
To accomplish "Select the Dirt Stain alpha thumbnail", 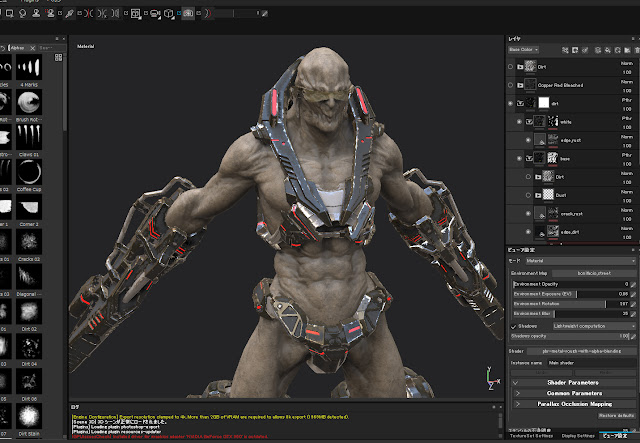I will [x=29, y=416].
